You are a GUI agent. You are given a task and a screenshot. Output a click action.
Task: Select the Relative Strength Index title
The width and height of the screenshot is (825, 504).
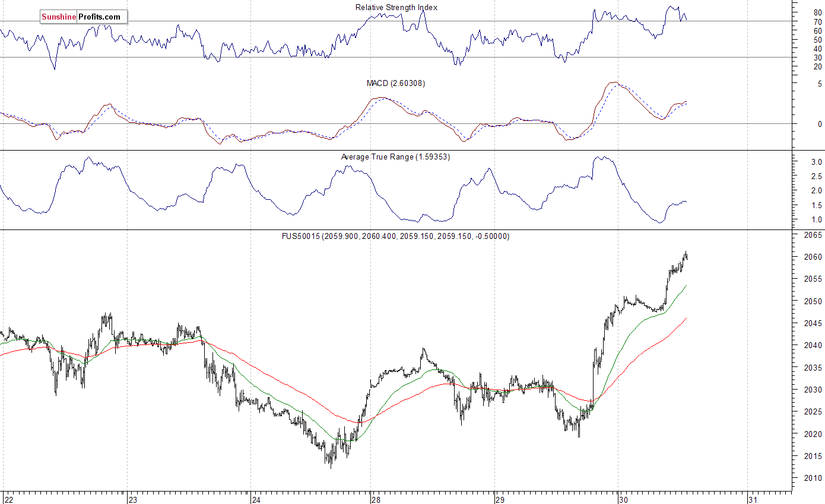coord(396,8)
